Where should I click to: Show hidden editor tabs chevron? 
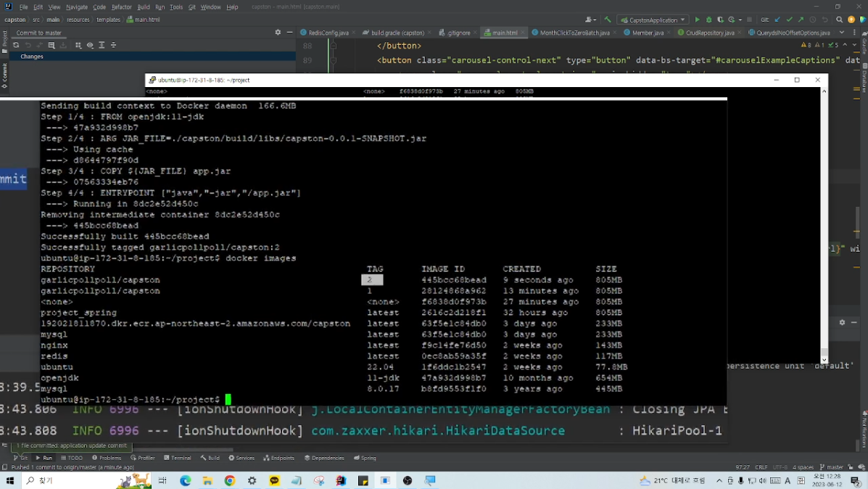point(841,33)
